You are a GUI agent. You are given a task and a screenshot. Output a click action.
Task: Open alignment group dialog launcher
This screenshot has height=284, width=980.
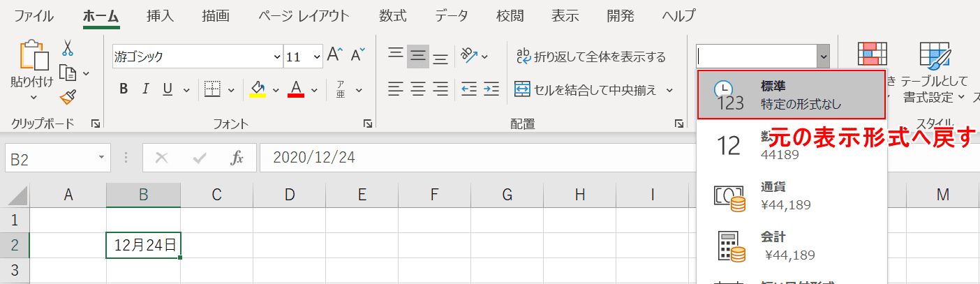[678, 124]
